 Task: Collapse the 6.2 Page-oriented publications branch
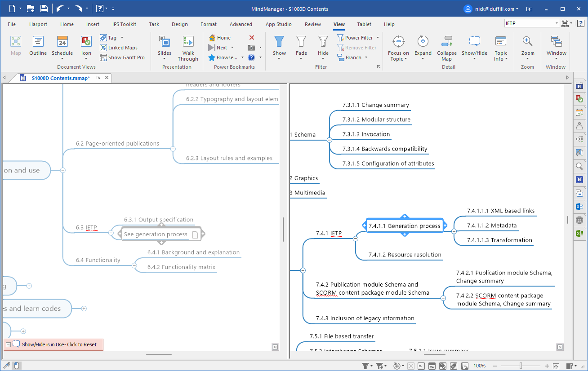173,149
